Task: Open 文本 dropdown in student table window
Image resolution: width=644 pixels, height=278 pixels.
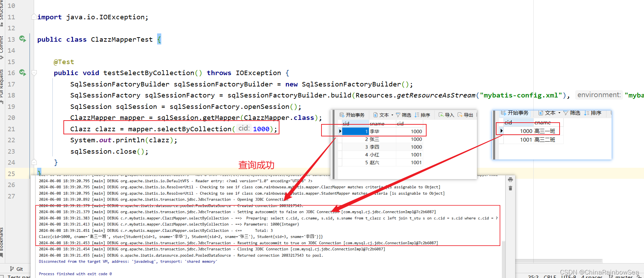Action: pos(383,115)
